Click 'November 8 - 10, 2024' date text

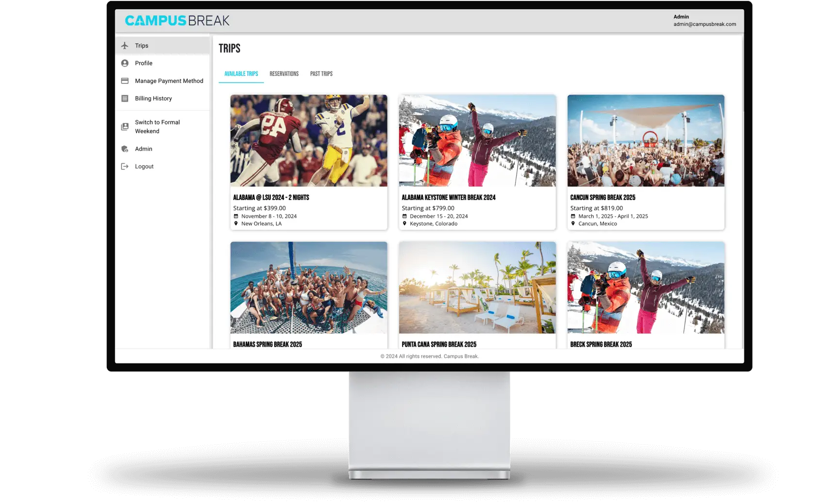pos(269,217)
